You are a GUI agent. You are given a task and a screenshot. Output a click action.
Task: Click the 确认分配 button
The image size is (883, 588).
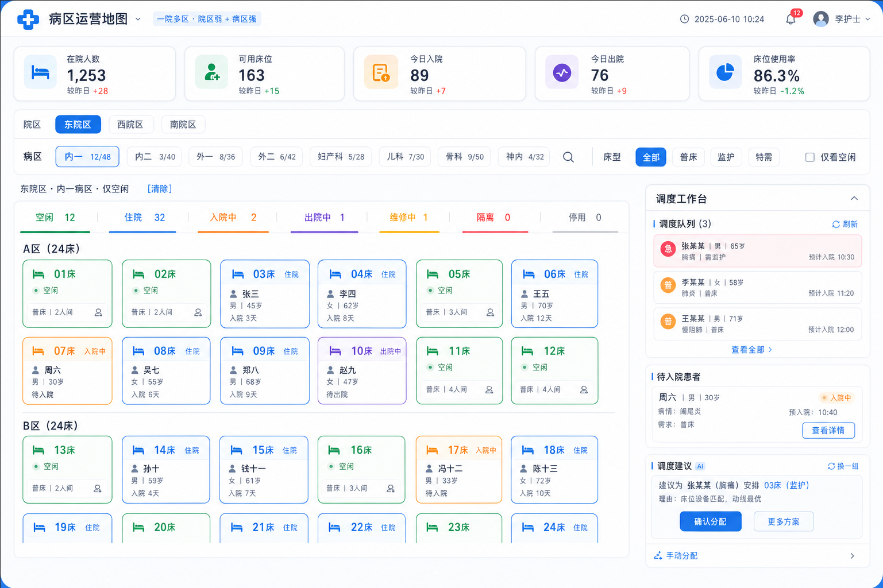click(711, 521)
